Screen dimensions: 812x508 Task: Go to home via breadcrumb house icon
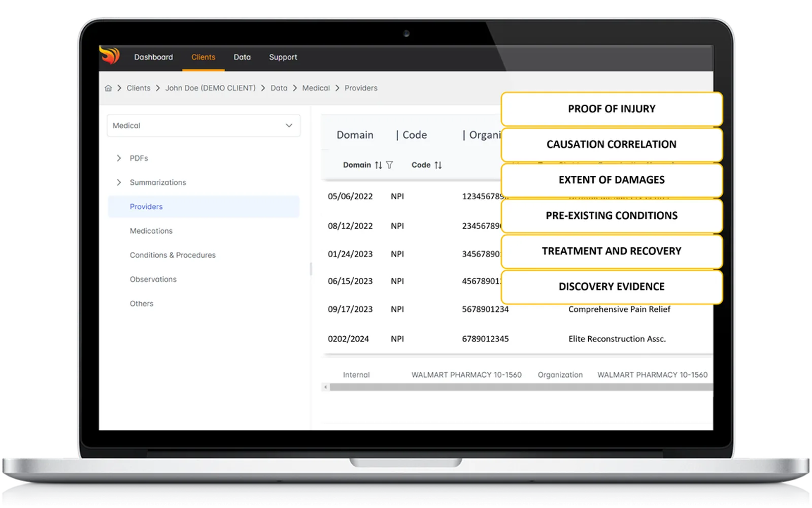click(108, 88)
